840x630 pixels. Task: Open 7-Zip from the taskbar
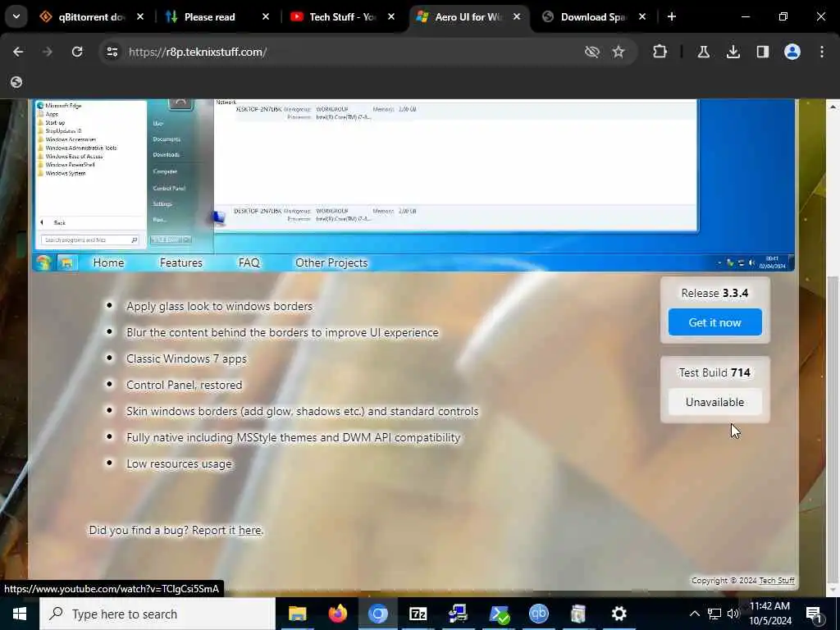click(x=418, y=614)
